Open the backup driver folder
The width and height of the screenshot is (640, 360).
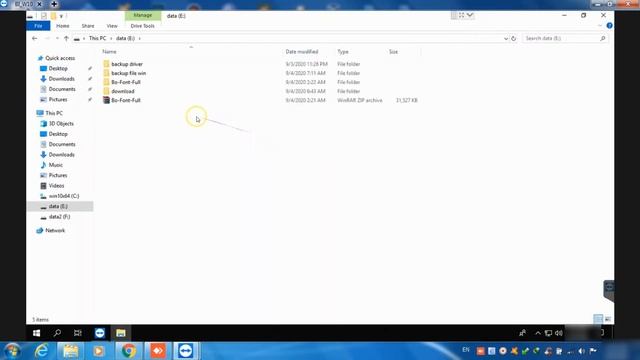(127, 64)
